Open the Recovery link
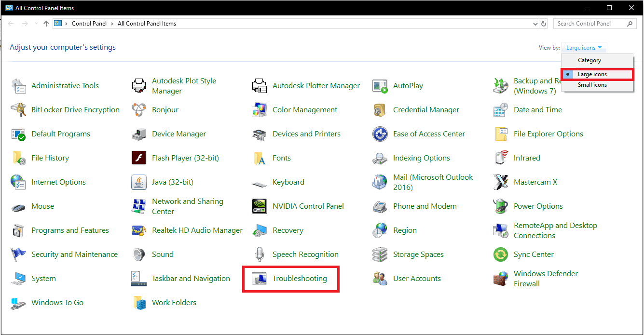The image size is (644, 335). pyautogui.click(x=288, y=230)
